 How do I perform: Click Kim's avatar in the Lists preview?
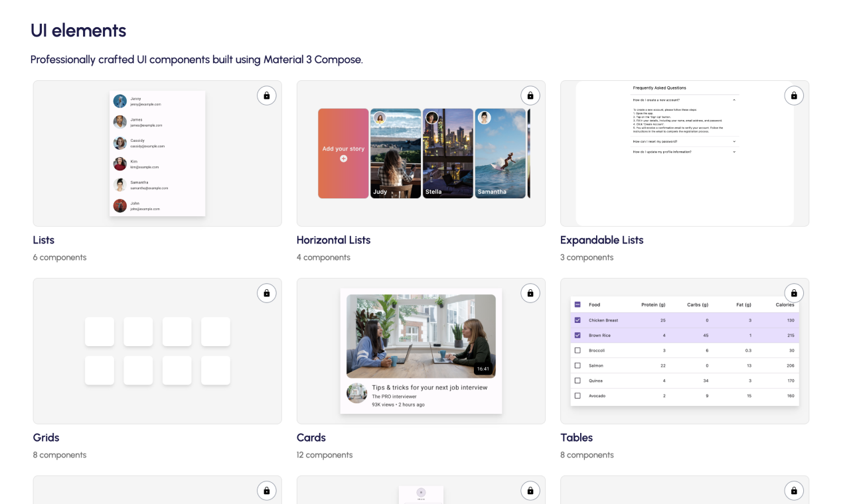pos(119,164)
